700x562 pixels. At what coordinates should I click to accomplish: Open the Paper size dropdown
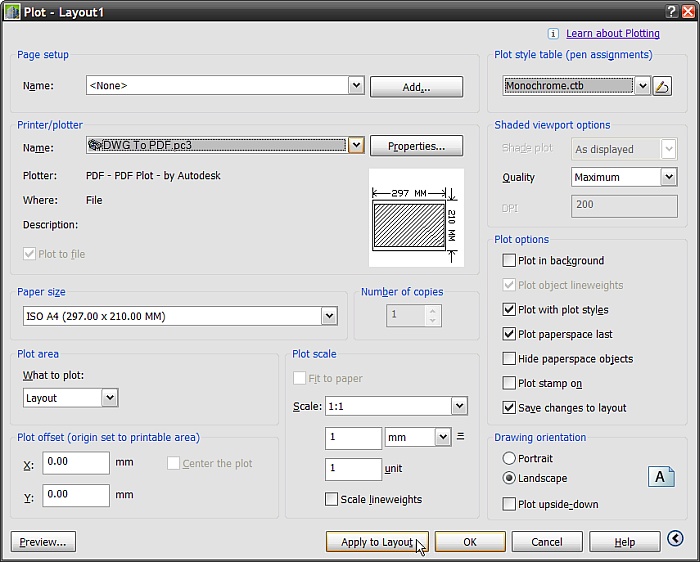(329, 316)
